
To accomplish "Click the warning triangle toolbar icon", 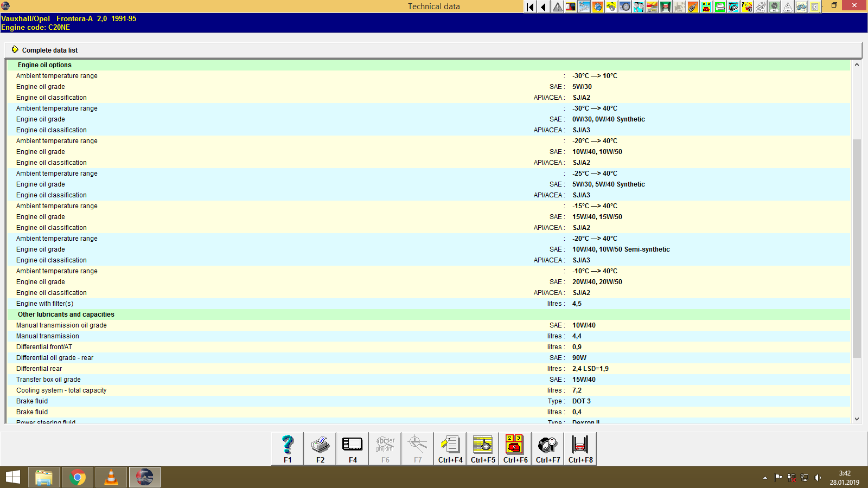I will 557,7.
